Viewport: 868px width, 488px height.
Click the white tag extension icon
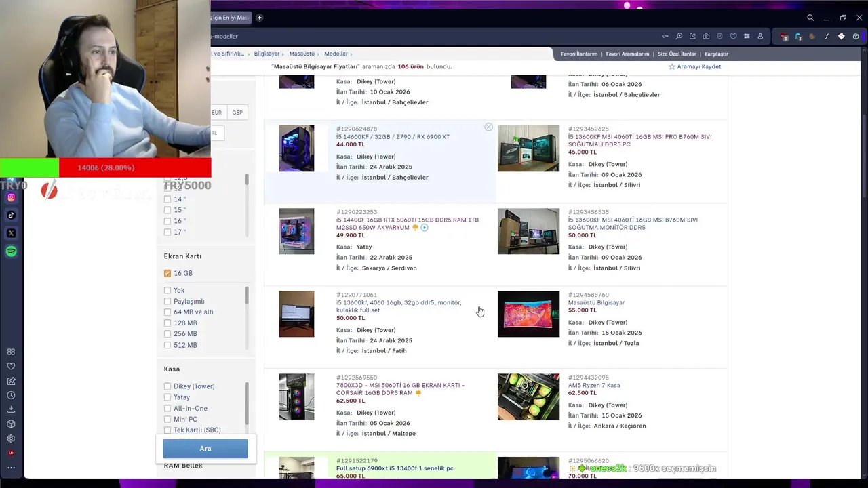[x=842, y=36]
